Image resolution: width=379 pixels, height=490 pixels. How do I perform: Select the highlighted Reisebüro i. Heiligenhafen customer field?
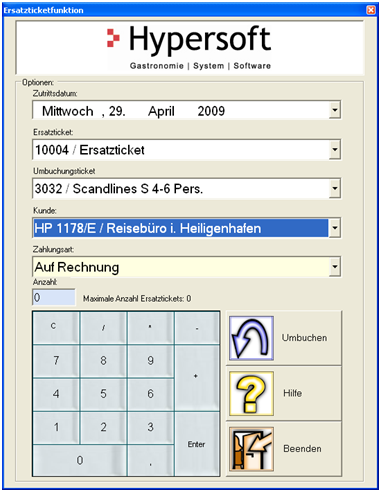[180, 228]
